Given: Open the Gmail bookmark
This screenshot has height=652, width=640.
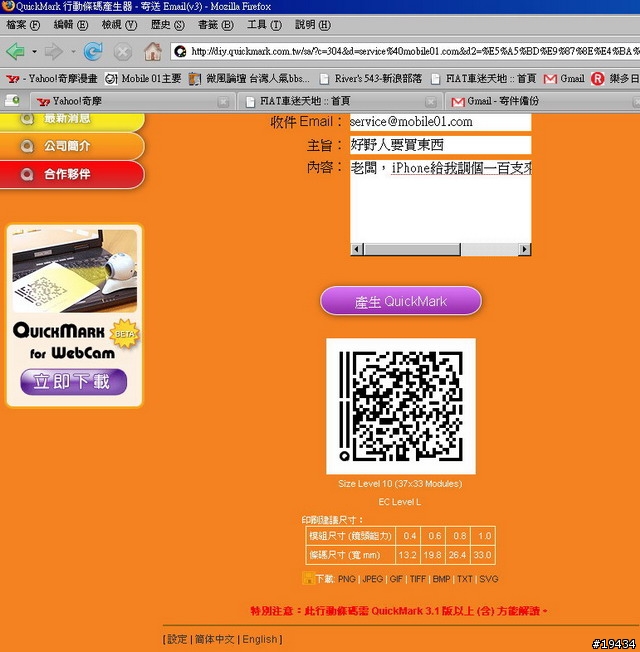Looking at the screenshot, I should coord(564,78).
